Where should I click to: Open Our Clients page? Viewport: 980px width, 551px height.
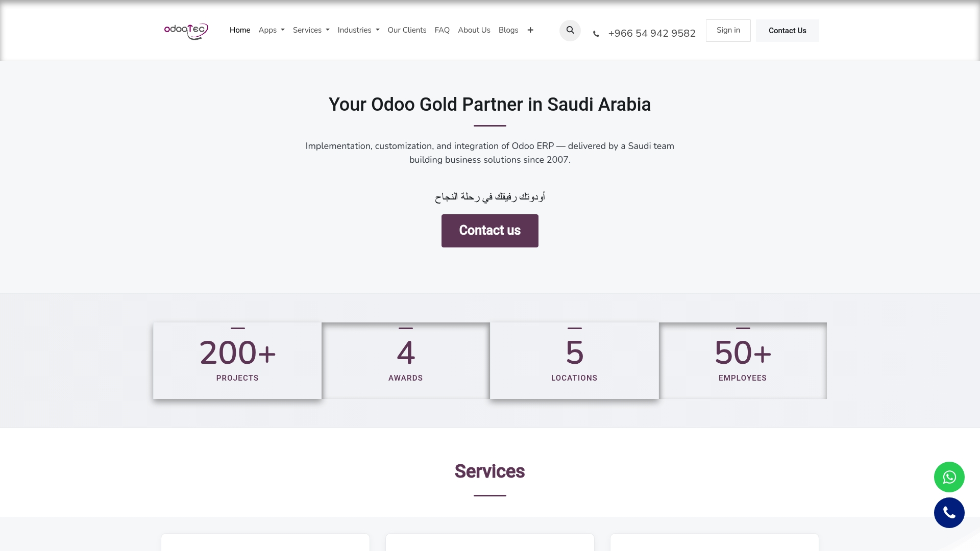(407, 30)
